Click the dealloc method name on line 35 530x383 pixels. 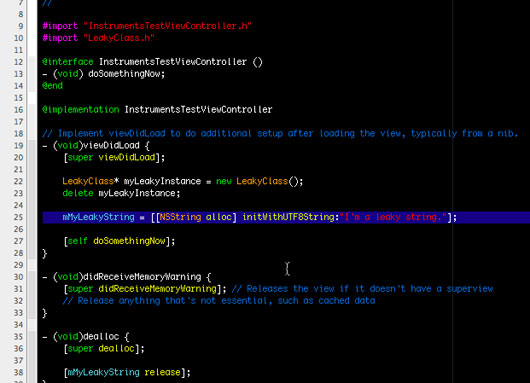tap(101, 337)
